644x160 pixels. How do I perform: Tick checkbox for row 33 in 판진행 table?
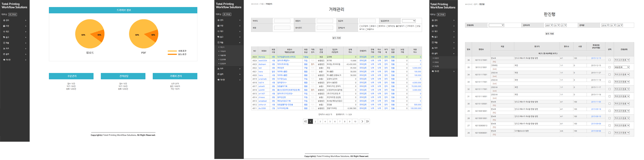tap(609, 82)
